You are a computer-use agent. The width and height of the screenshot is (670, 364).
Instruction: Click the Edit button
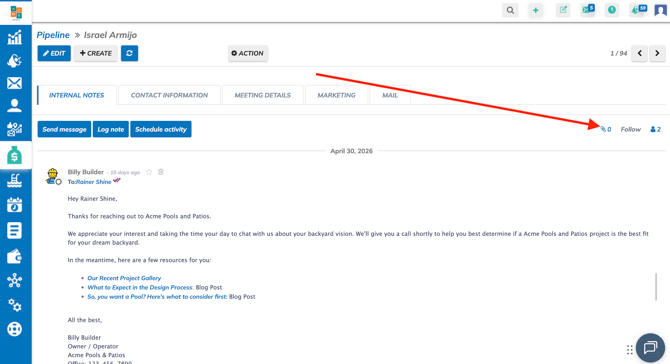tap(54, 53)
